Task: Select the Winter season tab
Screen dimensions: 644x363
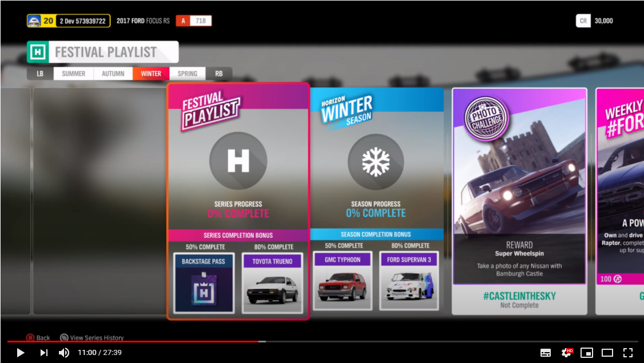Action: [151, 74]
